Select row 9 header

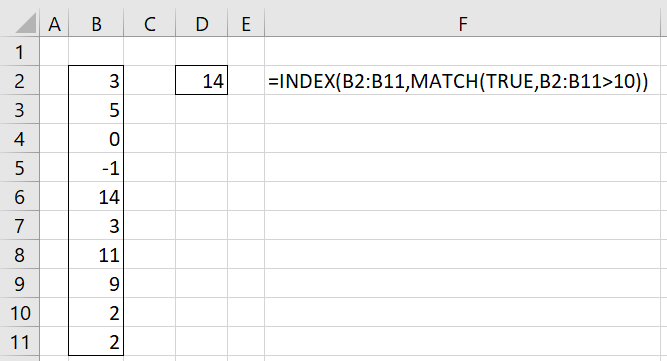coord(20,283)
